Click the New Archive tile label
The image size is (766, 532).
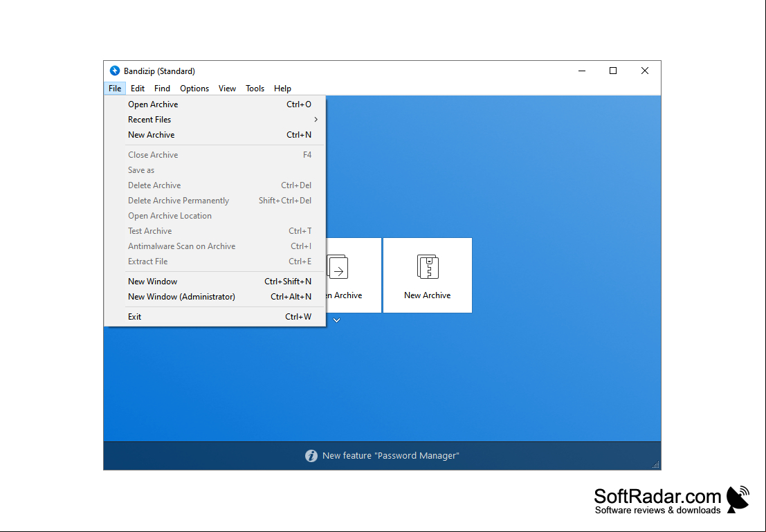pos(428,295)
